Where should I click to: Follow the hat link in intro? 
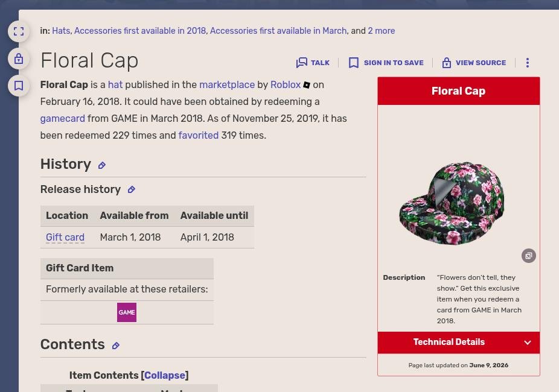pos(115,85)
